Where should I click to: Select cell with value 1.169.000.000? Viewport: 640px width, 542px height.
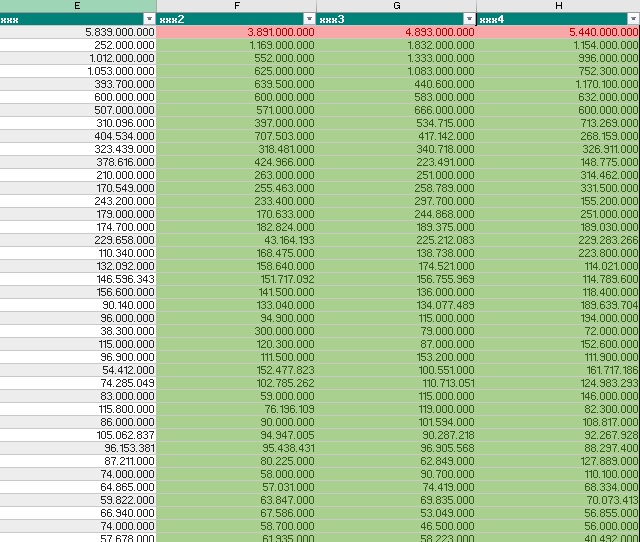pyautogui.click(x=236, y=45)
